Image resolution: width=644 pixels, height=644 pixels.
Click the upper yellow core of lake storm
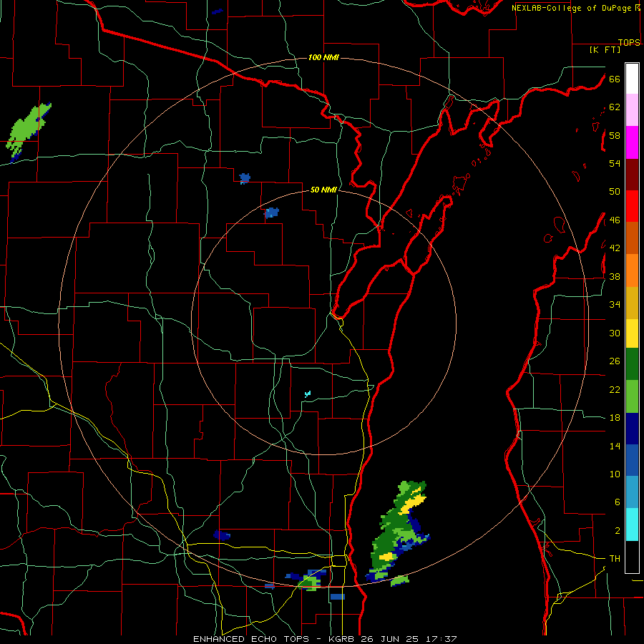[412, 503]
